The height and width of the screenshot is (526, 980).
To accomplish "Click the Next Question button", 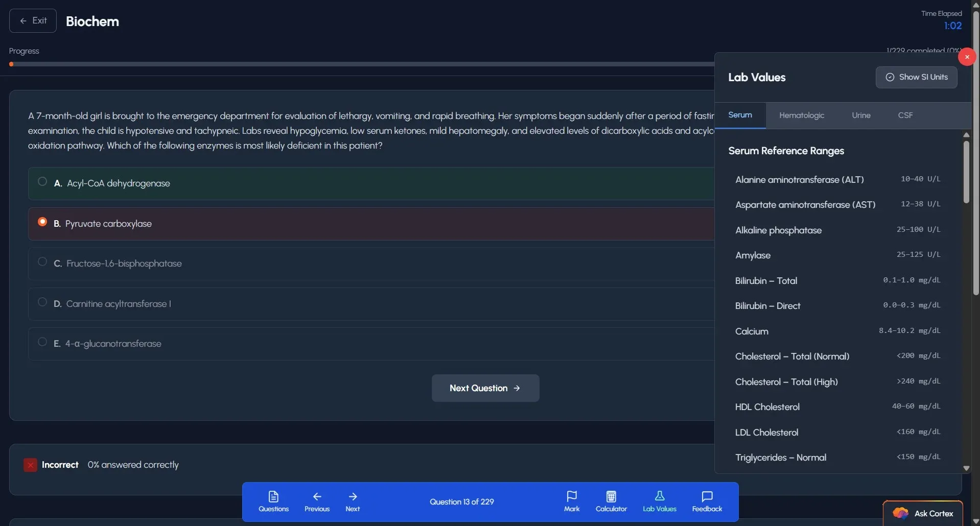I will 485,388.
